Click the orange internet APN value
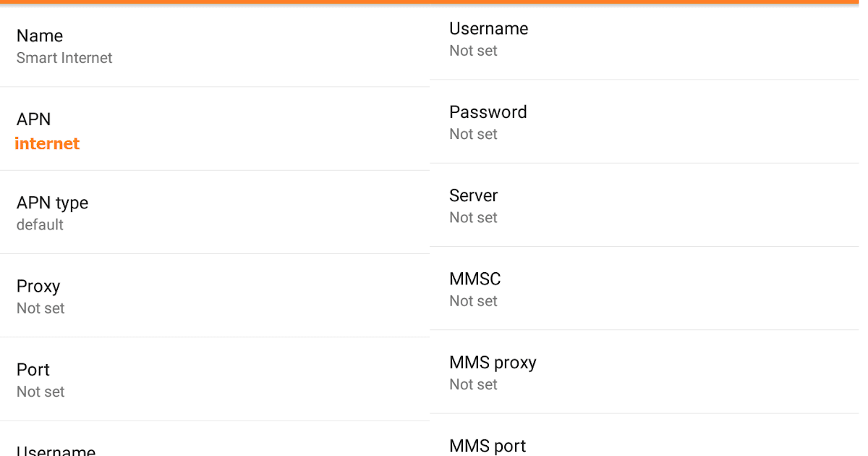 click(47, 143)
